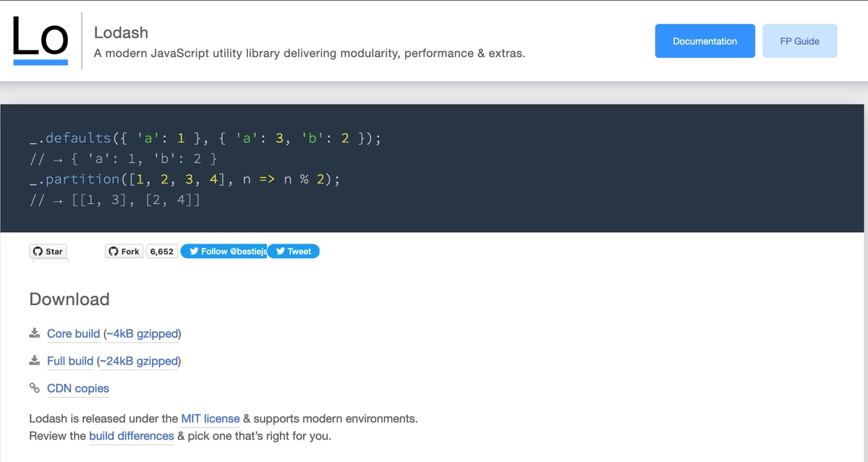Viewport: 868px width, 462px height.
Task: Click the GitHub octocat icon on Fork button
Action: click(x=114, y=251)
